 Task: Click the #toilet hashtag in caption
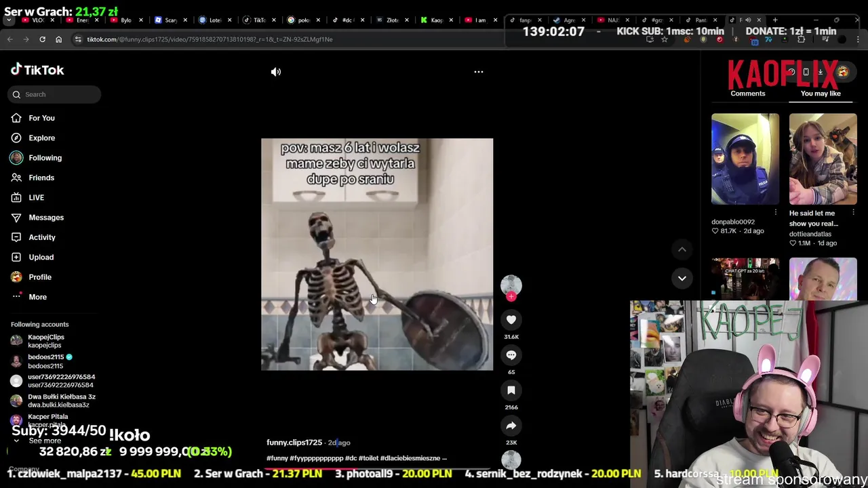[x=368, y=458]
